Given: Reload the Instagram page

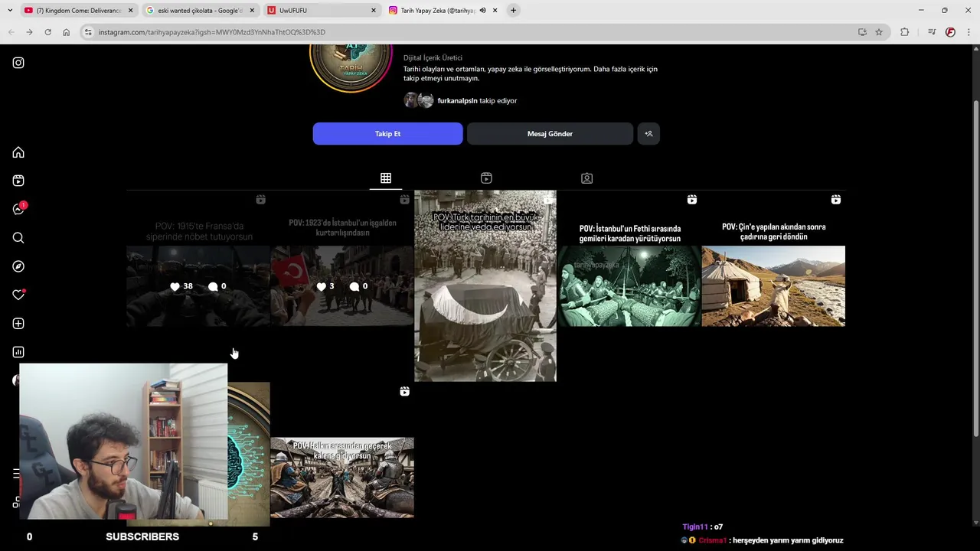Looking at the screenshot, I should pos(47,32).
